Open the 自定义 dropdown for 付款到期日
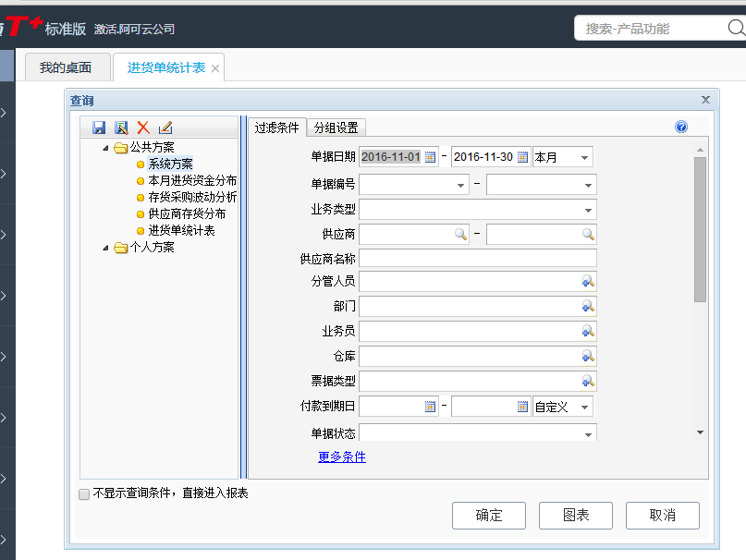The width and height of the screenshot is (746, 560). pos(585,407)
